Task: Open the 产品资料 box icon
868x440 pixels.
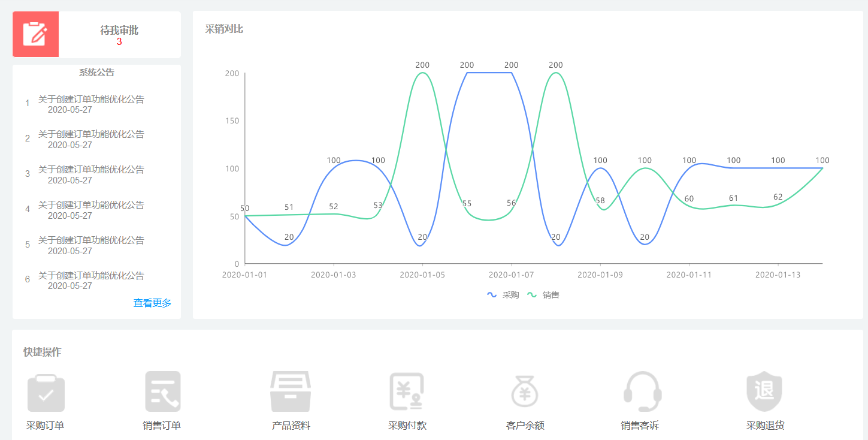Action: coord(290,391)
